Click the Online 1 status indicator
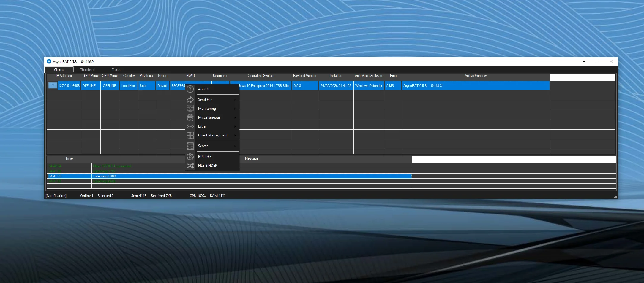The height and width of the screenshot is (283, 644). 87,196
